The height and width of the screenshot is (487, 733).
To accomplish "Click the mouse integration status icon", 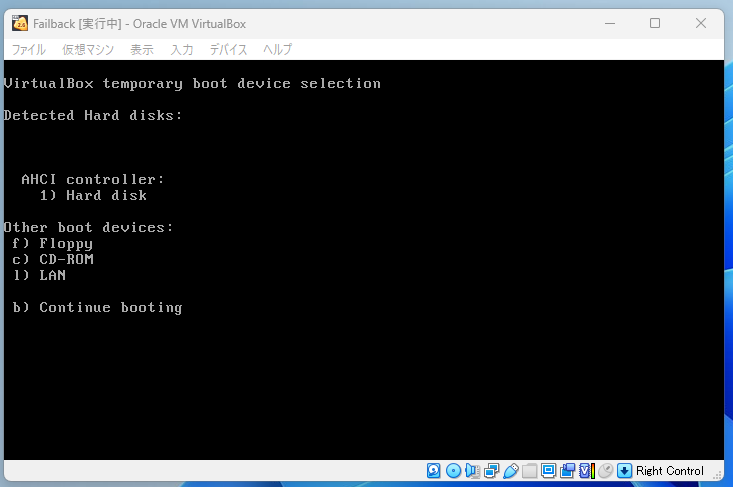I will 605,471.
